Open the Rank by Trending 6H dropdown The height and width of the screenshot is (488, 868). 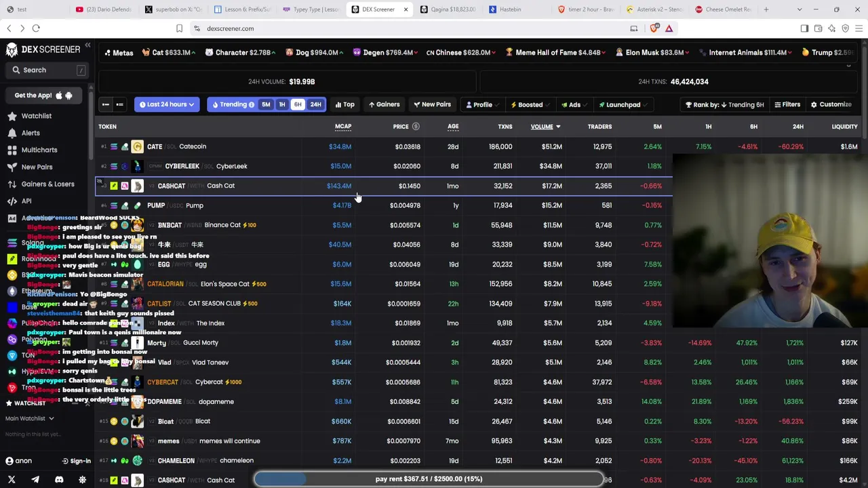(725, 104)
